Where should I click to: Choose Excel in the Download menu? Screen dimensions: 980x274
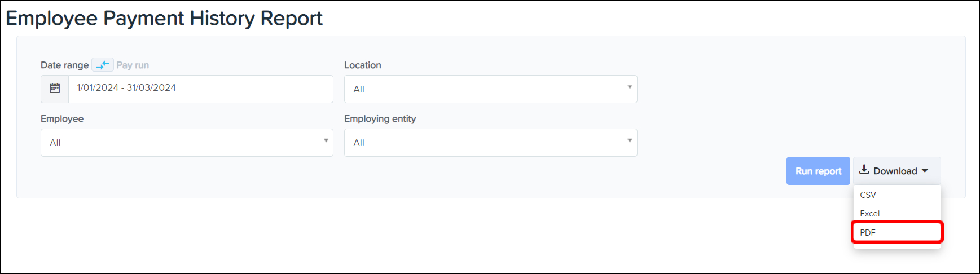869,213
